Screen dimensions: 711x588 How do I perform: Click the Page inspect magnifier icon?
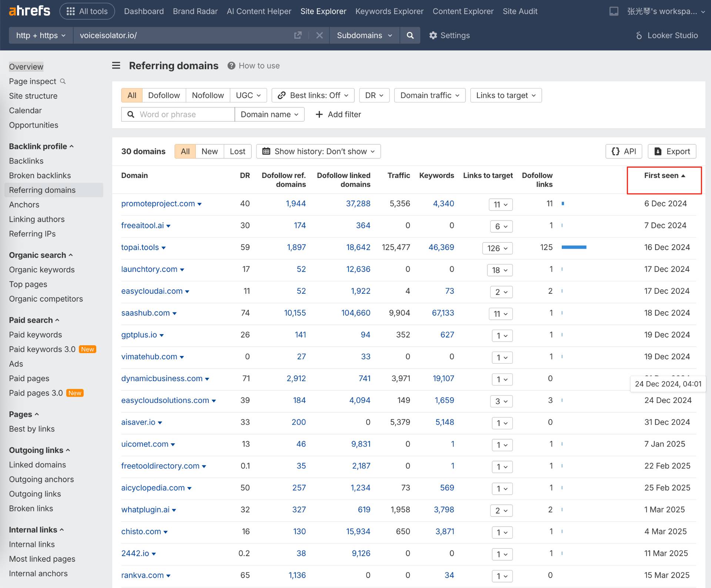click(63, 81)
